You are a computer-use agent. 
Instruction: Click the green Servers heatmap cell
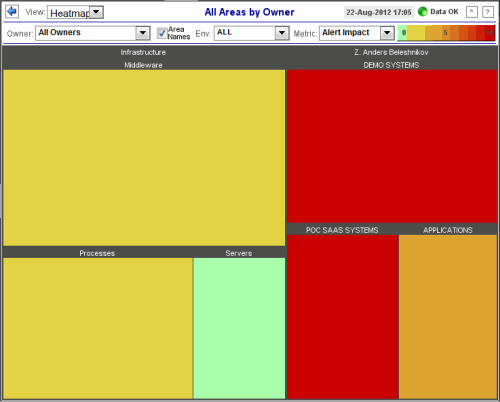pyautogui.click(x=239, y=328)
